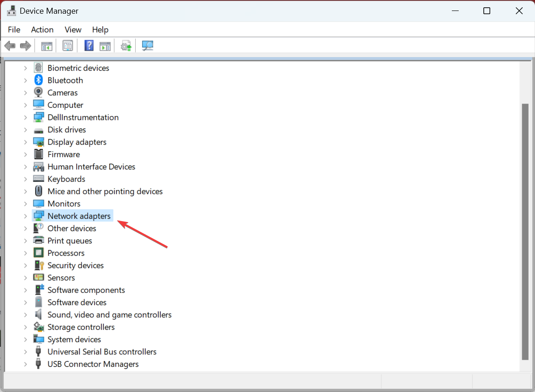535x392 pixels.
Task: Open Properties from the toolbar icon
Action: (x=68, y=46)
